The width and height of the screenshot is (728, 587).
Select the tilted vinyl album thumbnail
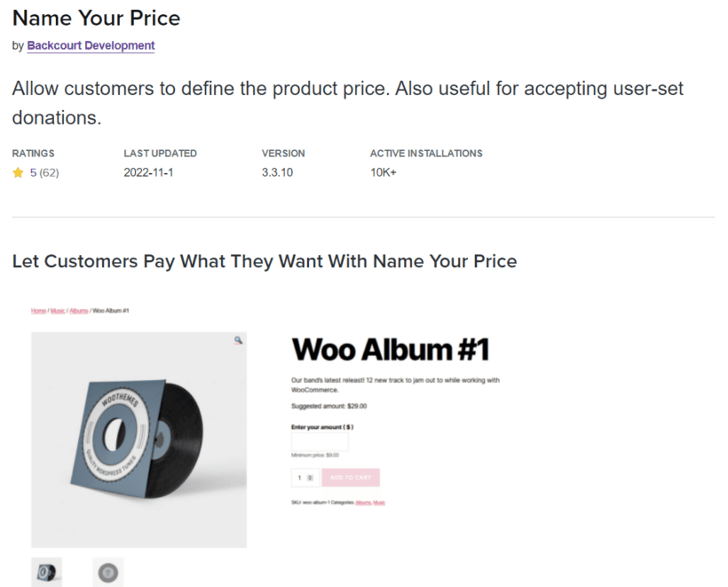48,572
